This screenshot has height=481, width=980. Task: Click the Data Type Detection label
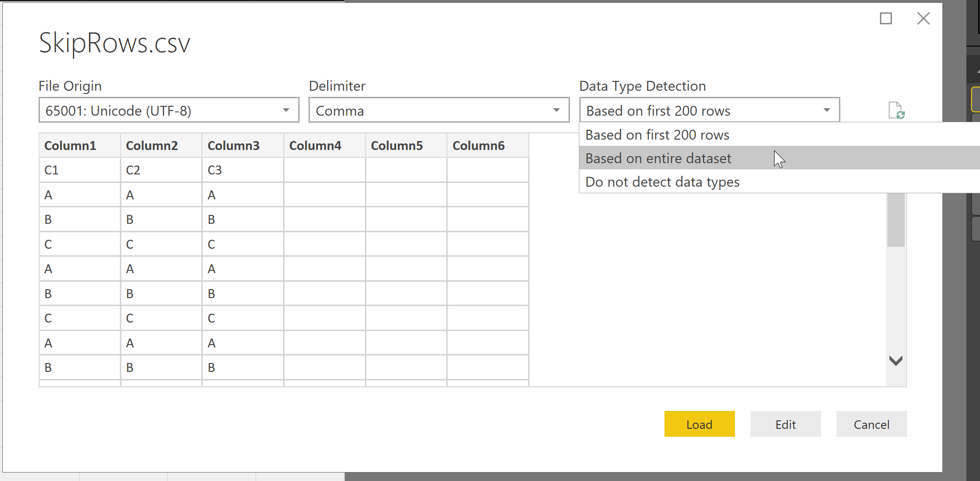click(642, 86)
